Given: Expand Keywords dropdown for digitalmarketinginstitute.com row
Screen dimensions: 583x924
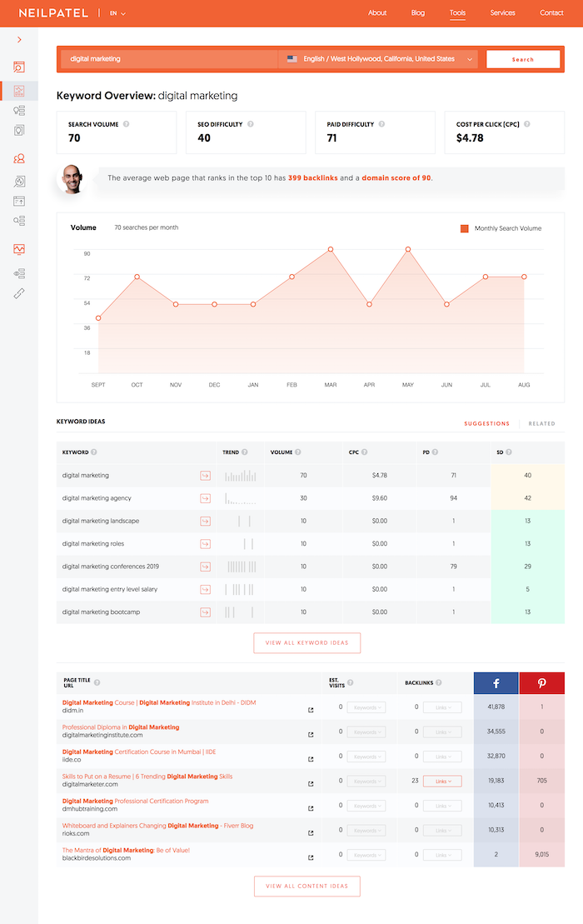Looking at the screenshot, I should [x=366, y=732].
